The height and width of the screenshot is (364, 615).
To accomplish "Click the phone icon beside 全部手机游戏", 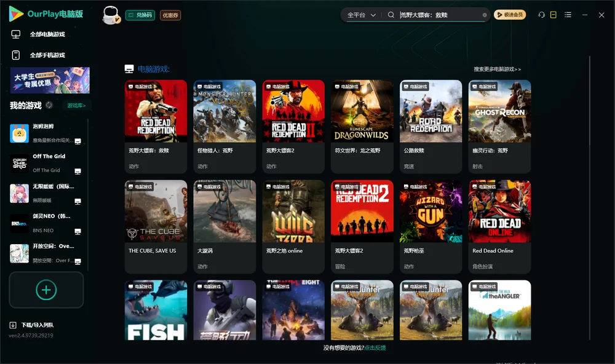I will coord(16,55).
